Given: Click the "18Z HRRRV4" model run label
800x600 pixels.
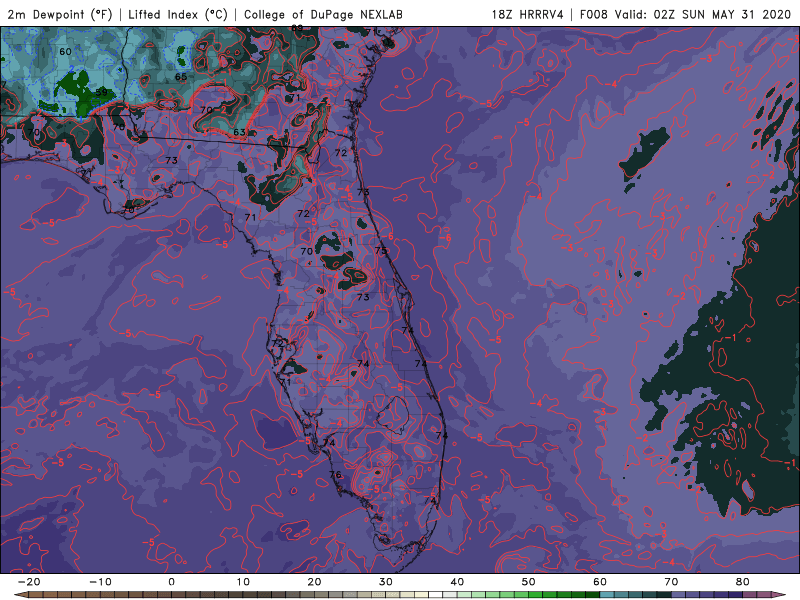Looking at the screenshot, I should [528, 14].
